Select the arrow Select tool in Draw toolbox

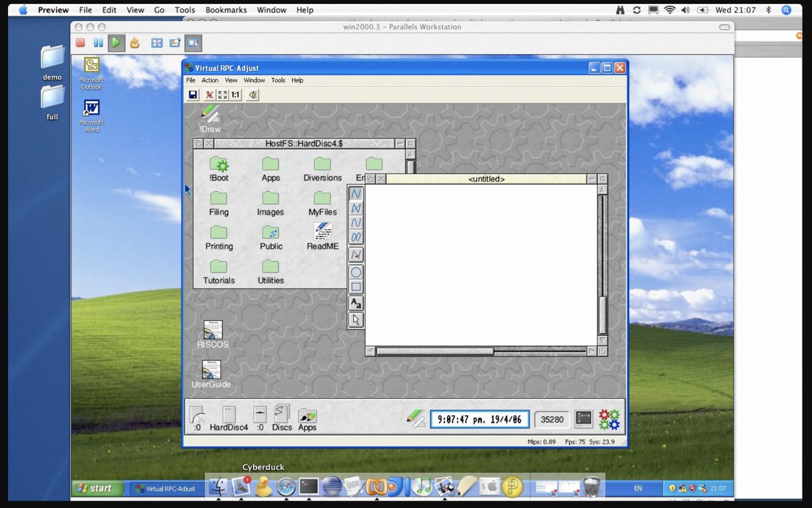coord(356,320)
